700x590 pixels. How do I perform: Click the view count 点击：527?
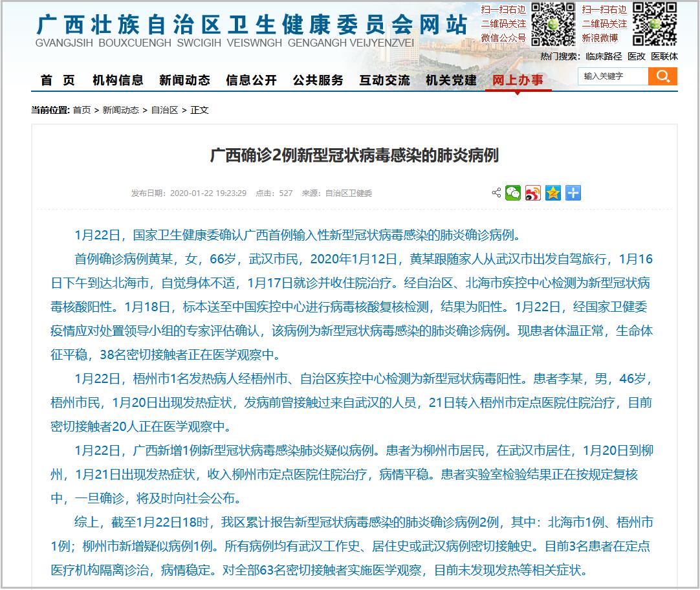coord(274,193)
